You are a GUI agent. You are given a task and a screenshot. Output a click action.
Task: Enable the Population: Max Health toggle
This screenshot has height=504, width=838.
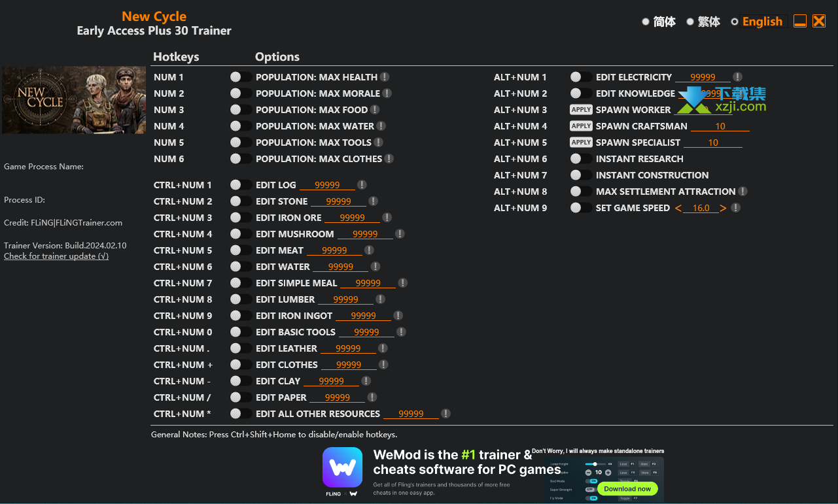tap(240, 77)
